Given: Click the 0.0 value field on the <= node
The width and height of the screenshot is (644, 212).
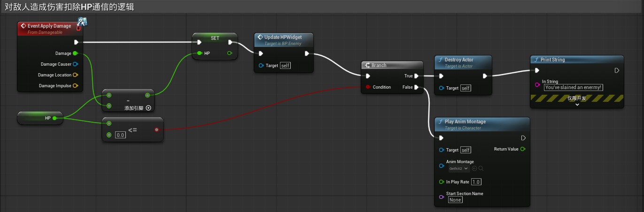Looking at the screenshot, I should [x=121, y=135].
